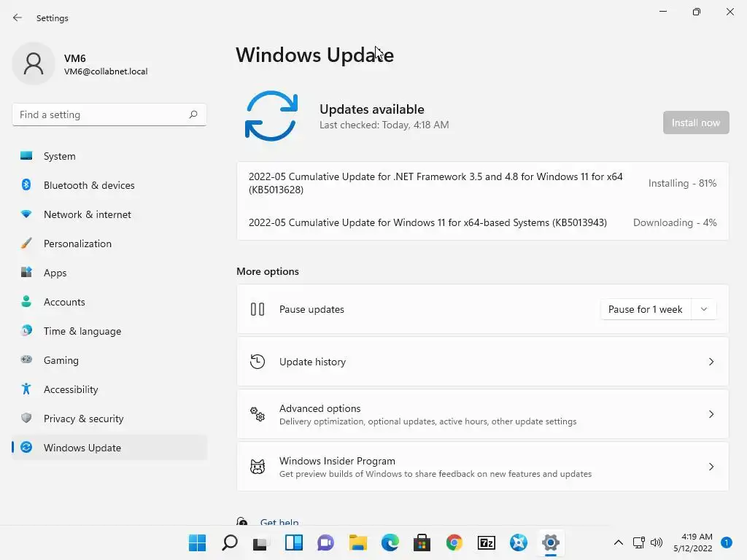Screen dimensions: 747x560
Task: Click Pause for 1 week button
Action: pyautogui.click(x=645, y=309)
